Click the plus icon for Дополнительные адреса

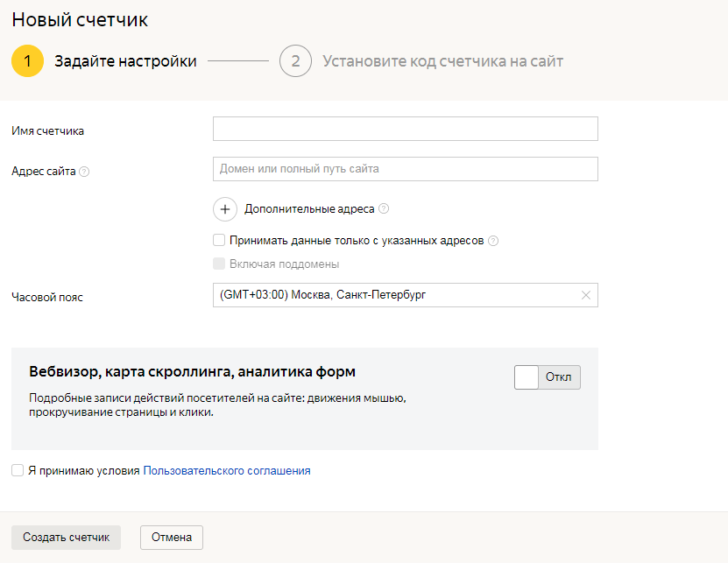coord(225,209)
